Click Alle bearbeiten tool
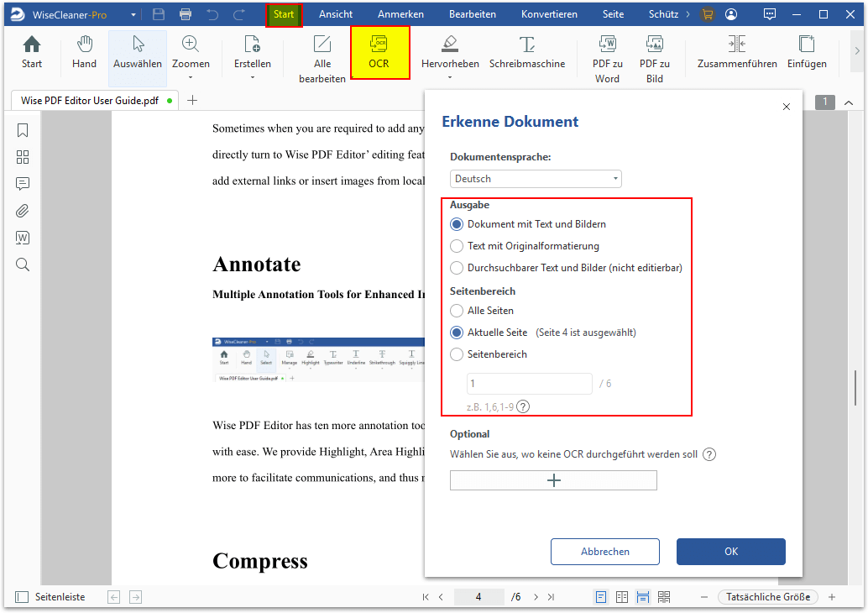The width and height of the screenshot is (868, 613). point(322,59)
